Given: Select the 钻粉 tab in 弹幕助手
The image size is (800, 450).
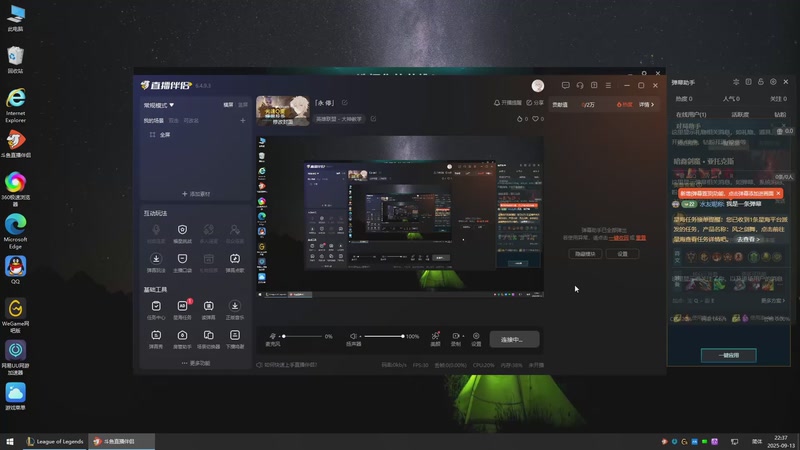Looking at the screenshot, I should [x=780, y=115].
